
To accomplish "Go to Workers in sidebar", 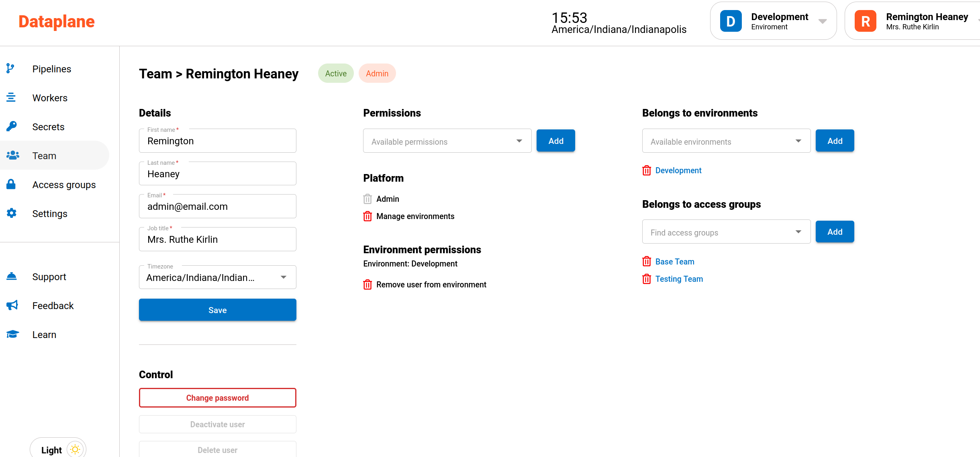I will pos(50,98).
